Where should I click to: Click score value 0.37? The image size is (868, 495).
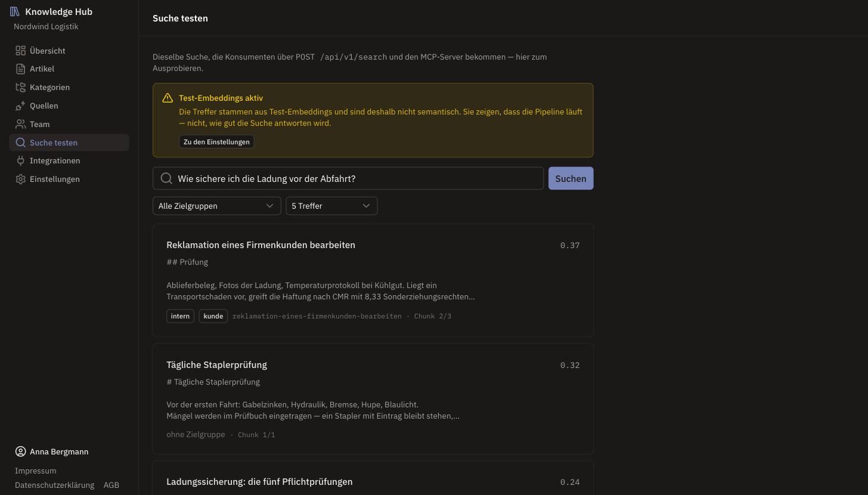pos(570,245)
